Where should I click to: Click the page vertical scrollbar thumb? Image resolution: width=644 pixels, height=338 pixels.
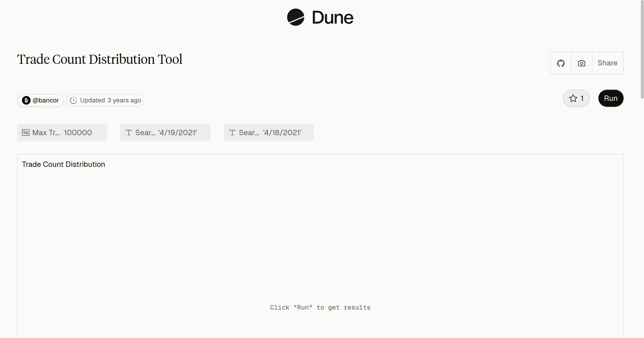[642, 50]
